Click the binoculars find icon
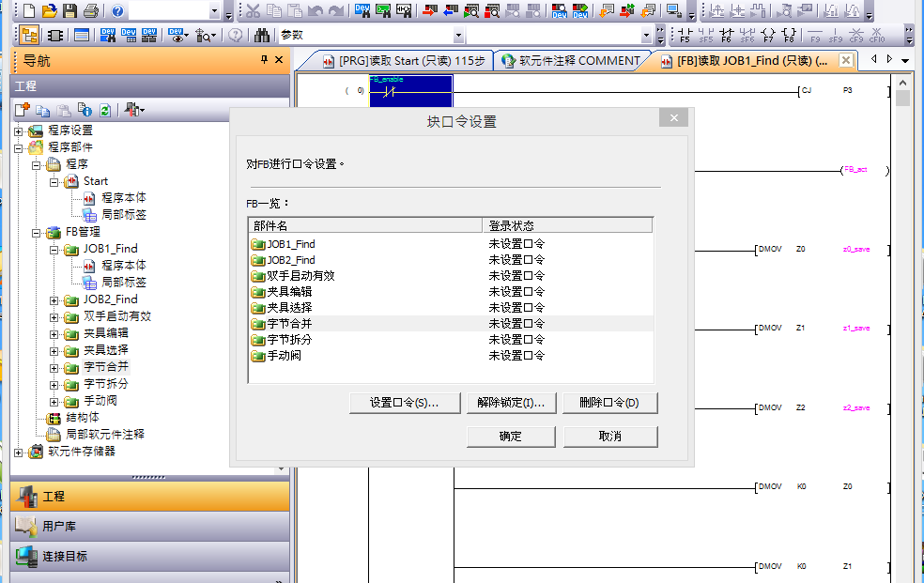This screenshot has width=924, height=583. pyautogui.click(x=262, y=35)
